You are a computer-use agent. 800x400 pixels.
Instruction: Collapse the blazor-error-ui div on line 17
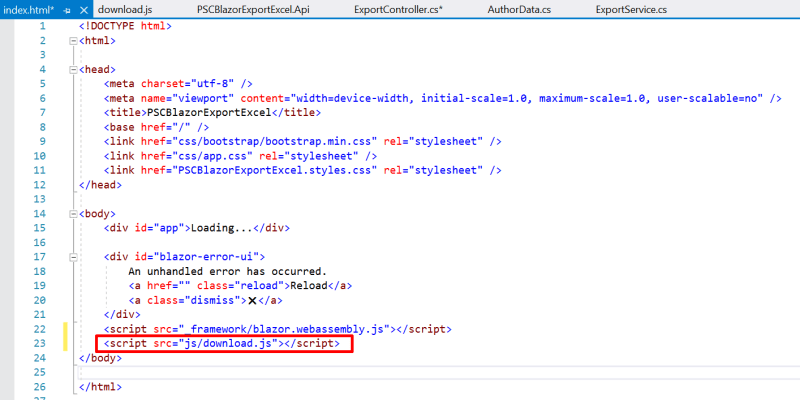pos(73,257)
